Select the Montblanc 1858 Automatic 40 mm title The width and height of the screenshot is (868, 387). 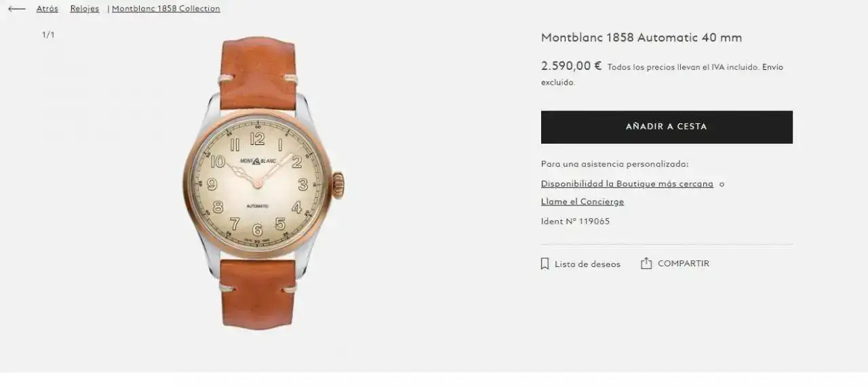coord(642,37)
